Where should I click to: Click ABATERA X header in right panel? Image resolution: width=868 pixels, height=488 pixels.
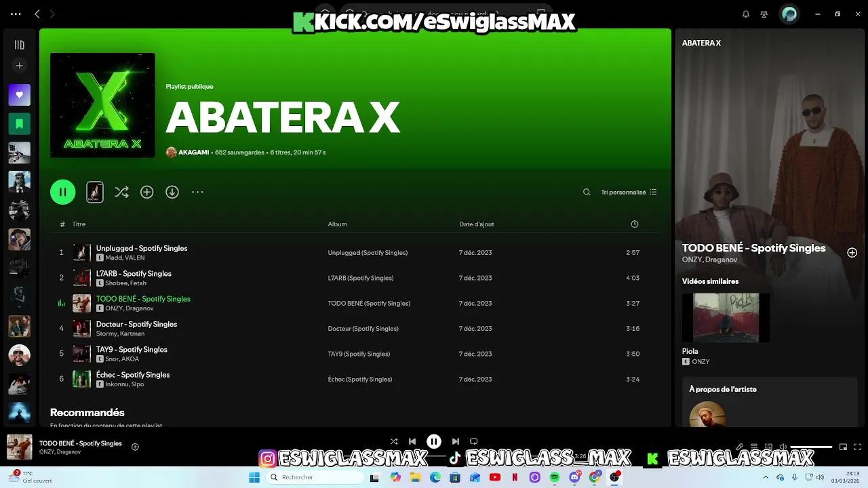(701, 43)
